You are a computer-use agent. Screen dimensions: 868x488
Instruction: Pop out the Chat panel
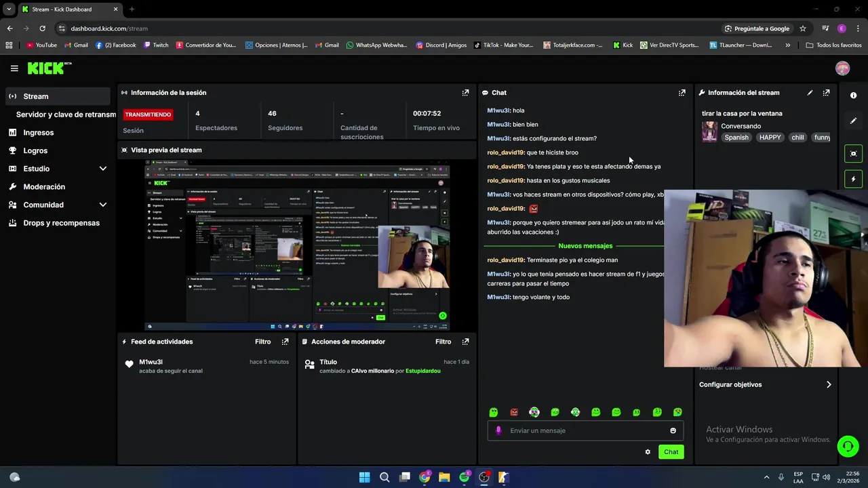682,93
